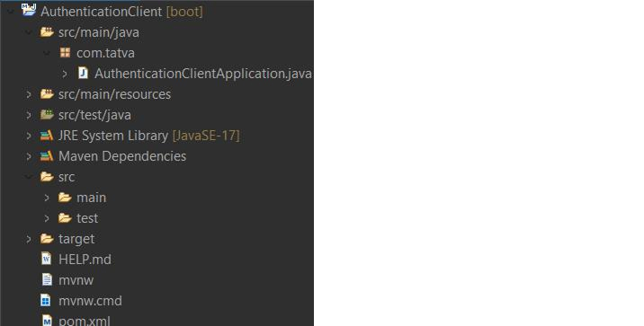Viewport: 644px width, 326px height.
Task: Collapse the src/main/java source folder
Action: pos(29,32)
